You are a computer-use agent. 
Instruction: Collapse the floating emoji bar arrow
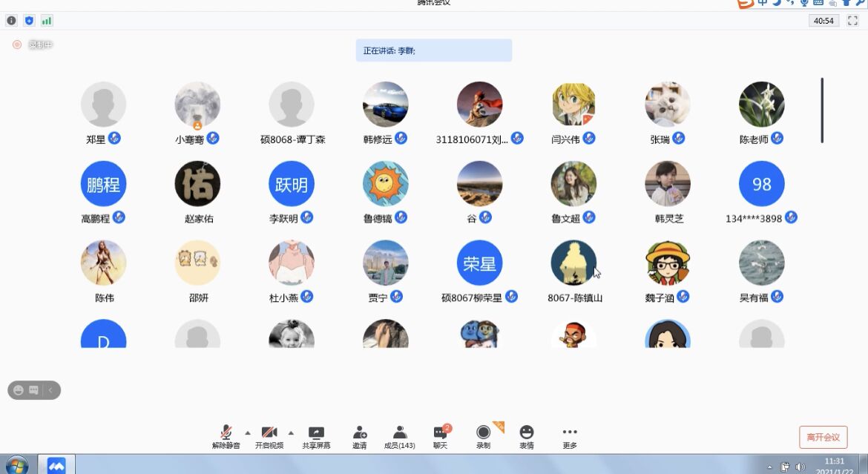[x=50, y=390]
